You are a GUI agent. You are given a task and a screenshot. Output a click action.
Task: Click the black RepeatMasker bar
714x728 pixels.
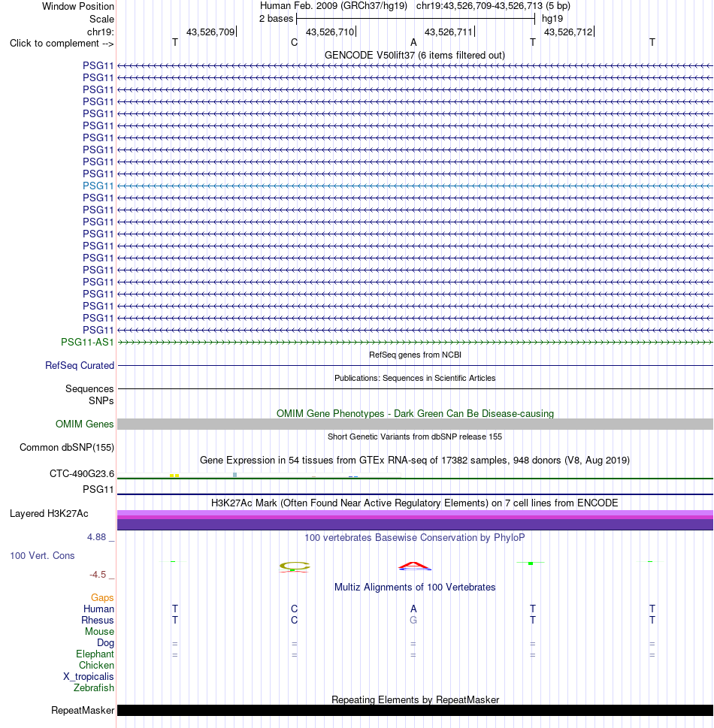pos(416,711)
